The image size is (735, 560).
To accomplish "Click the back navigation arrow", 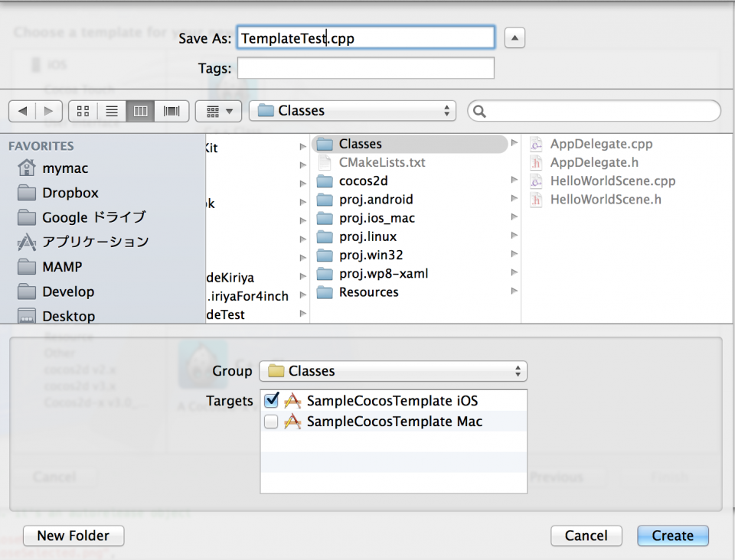I will coord(22,111).
